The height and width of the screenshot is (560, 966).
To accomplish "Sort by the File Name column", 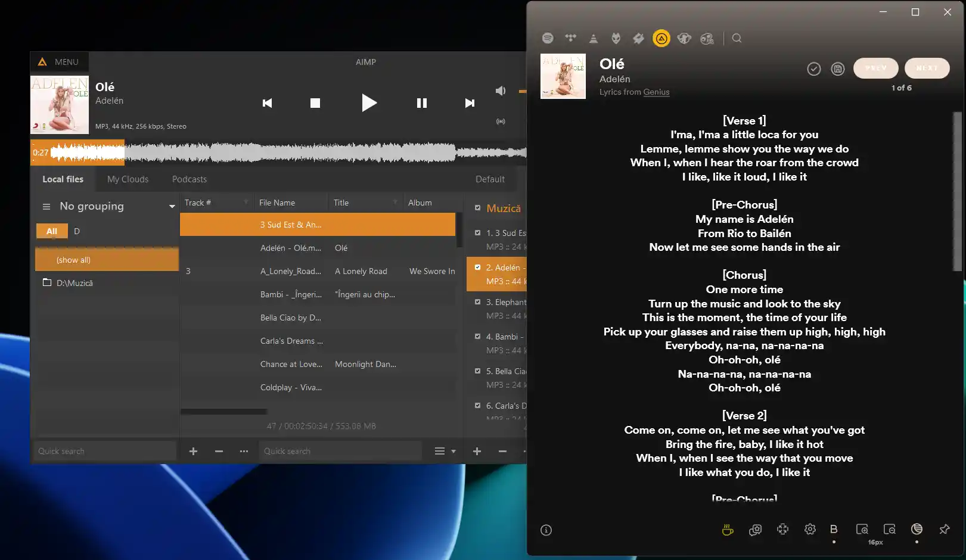I will [x=277, y=203].
